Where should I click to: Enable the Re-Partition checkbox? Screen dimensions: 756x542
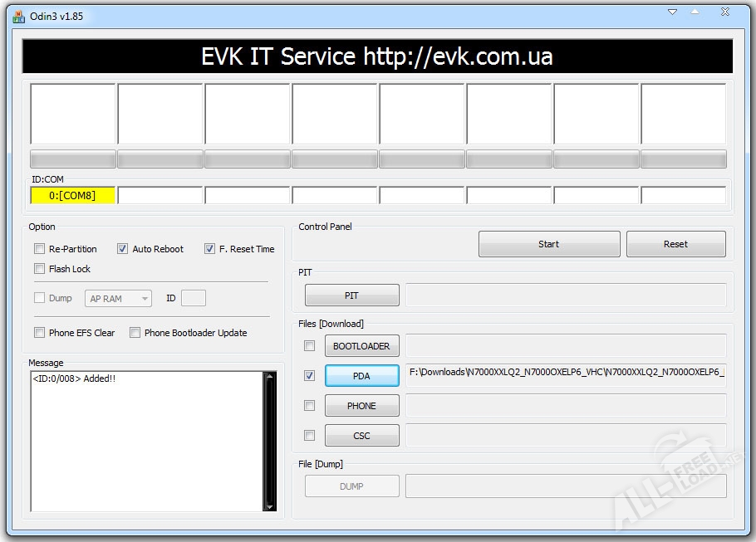39,249
